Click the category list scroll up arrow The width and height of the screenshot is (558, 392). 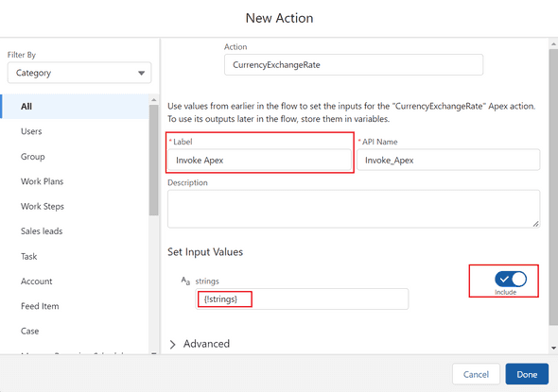(x=154, y=100)
